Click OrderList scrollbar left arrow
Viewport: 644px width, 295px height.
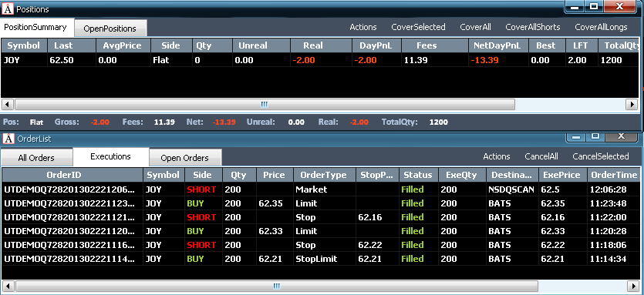8,286
